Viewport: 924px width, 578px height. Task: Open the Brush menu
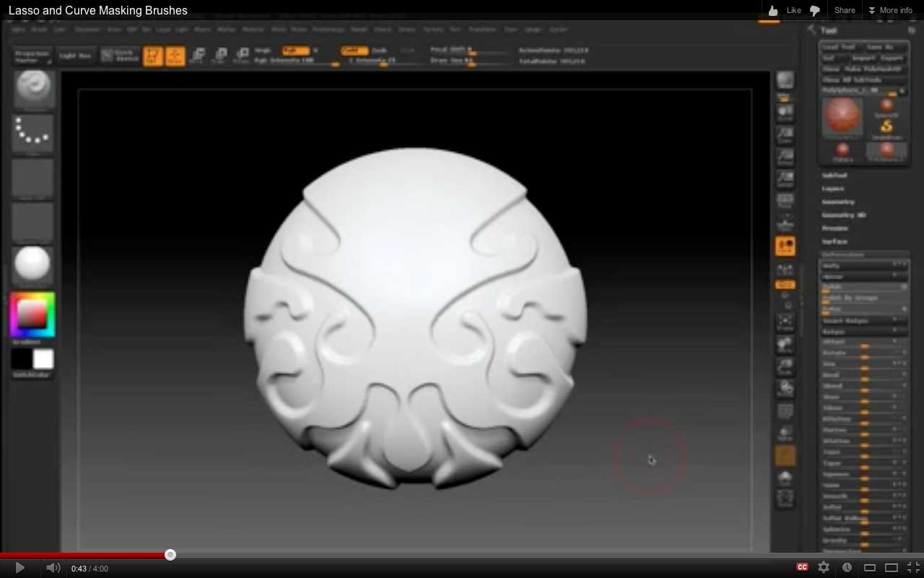39,30
